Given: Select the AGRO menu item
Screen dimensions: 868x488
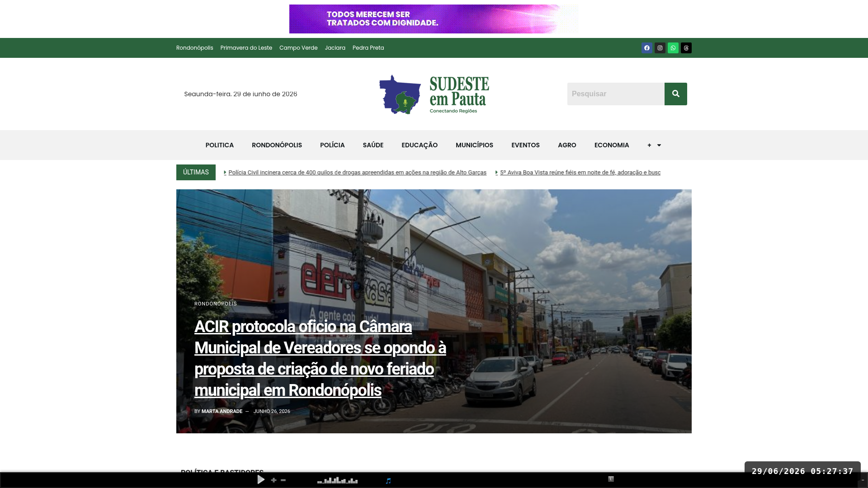Looking at the screenshot, I should point(567,145).
